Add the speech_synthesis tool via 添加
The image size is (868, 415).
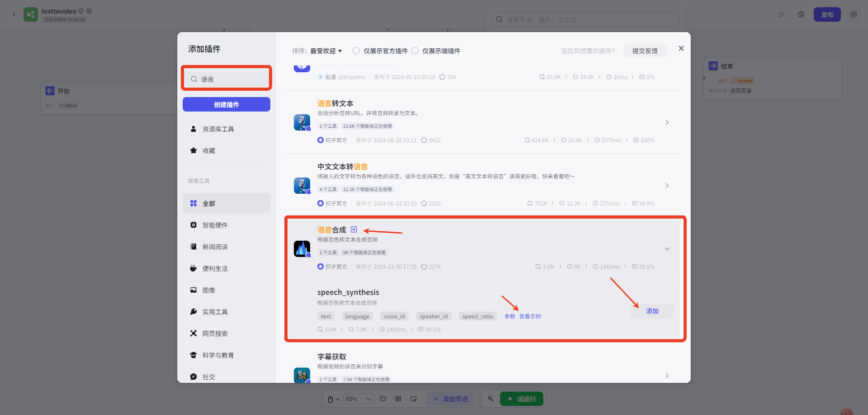click(652, 311)
